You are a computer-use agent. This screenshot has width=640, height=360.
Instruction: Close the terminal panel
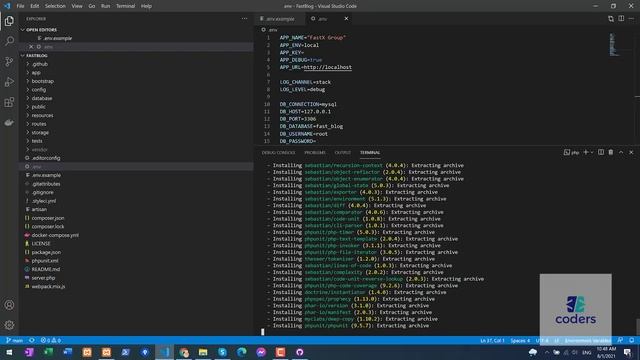[631, 152]
